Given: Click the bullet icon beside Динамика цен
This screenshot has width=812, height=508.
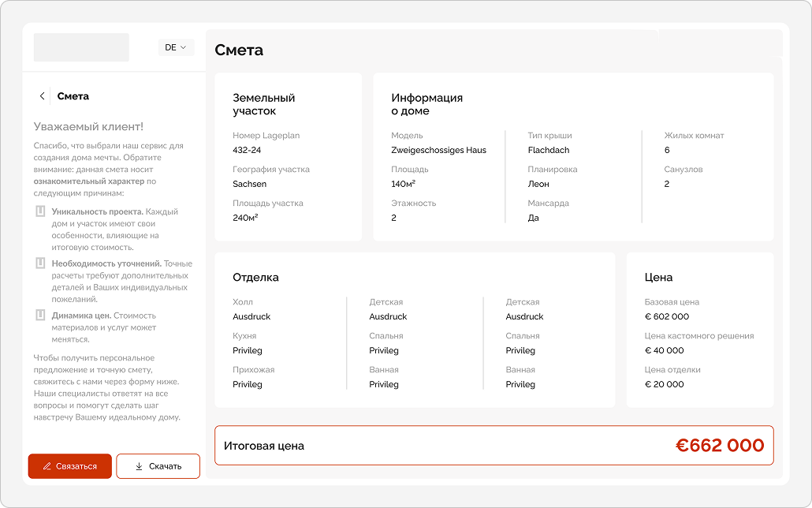Looking at the screenshot, I should [x=40, y=316].
